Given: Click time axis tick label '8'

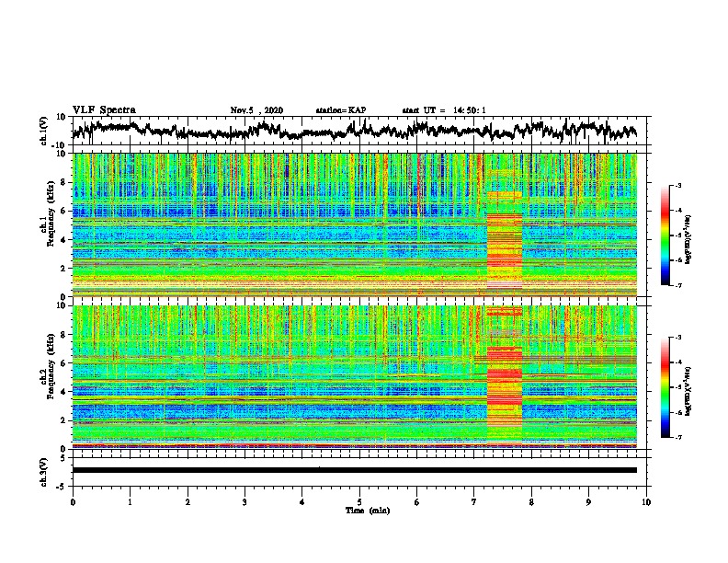Looking at the screenshot, I should (531, 502).
